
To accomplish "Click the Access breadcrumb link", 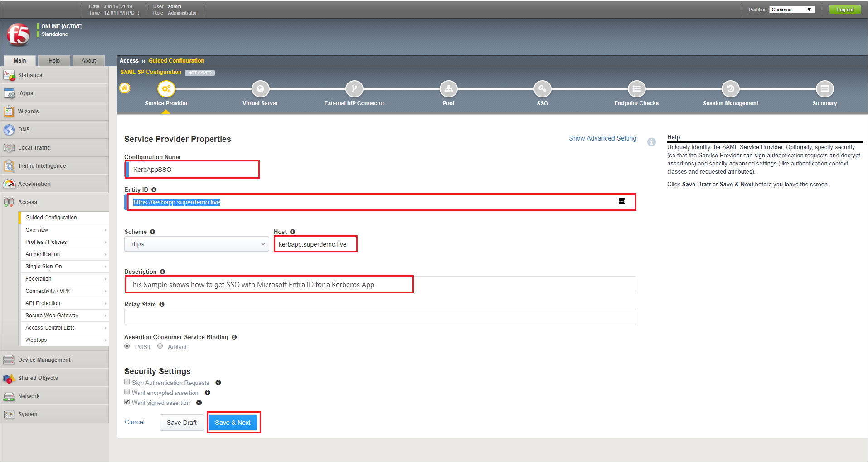I will [x=129, y=61].
